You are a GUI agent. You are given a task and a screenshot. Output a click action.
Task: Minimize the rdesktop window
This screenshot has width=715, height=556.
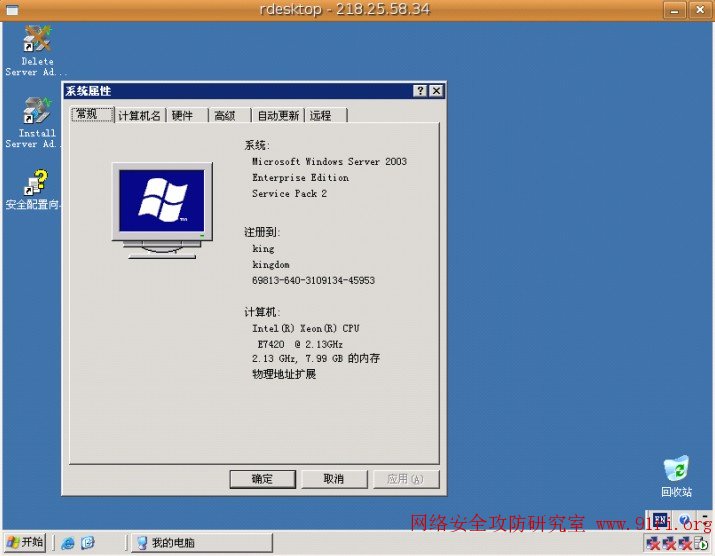point(674,10)
